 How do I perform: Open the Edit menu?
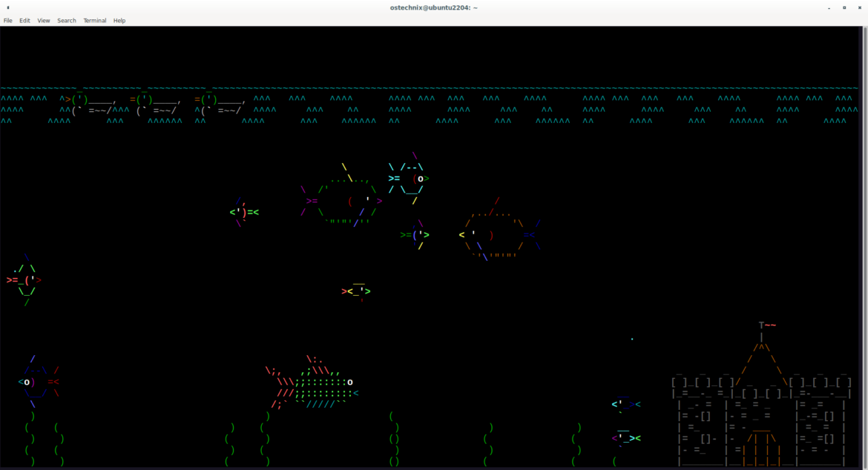[x=24, y=21]
